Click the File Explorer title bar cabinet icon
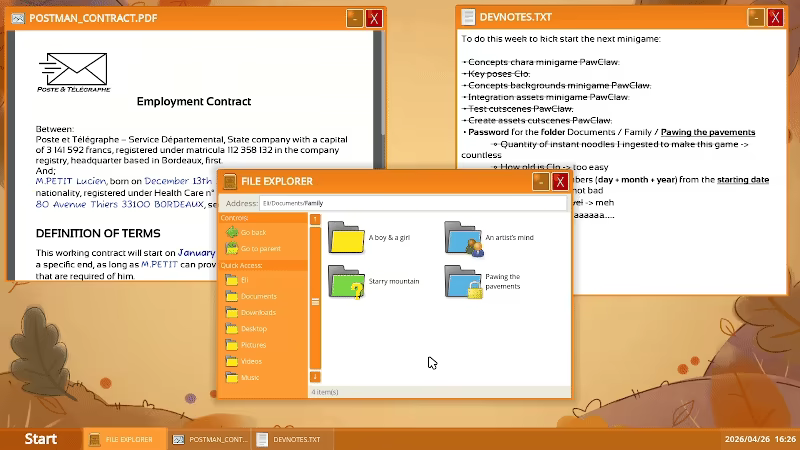Viewport: 800px width, 450px height. 230,181
